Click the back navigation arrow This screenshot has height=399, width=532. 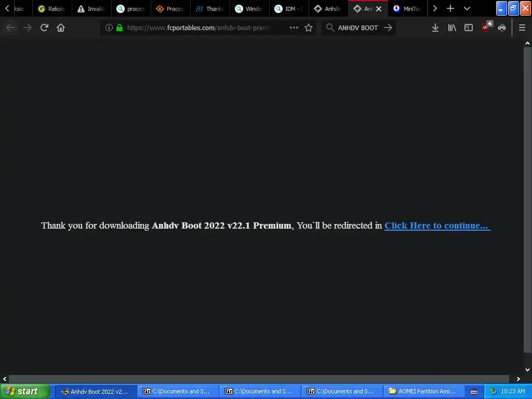click(10, 28)
